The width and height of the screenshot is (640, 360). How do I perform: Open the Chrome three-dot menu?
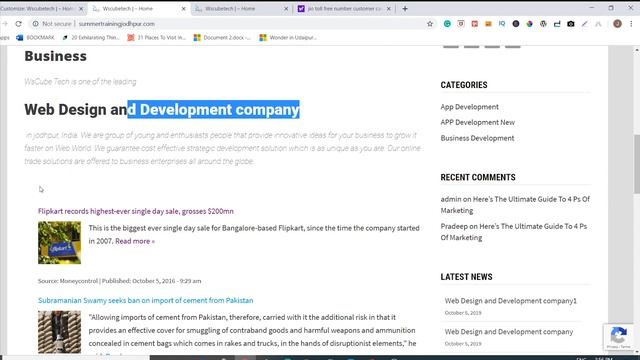[631, 24]
